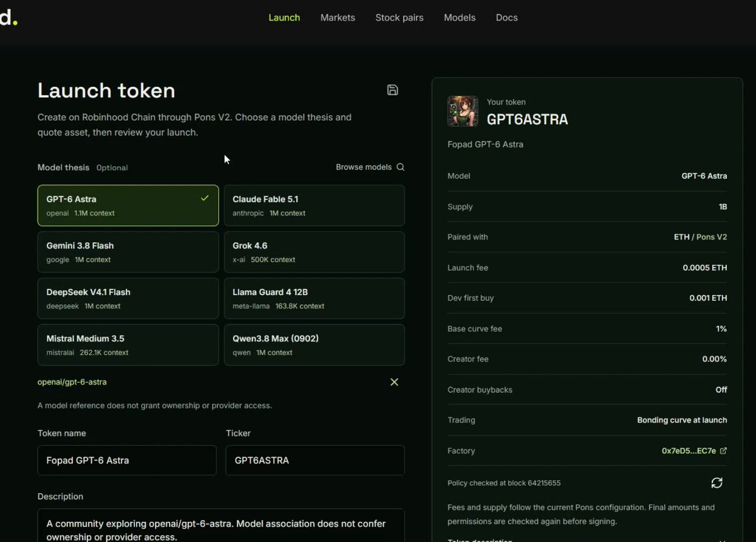Click the 1% base curve fee value
Image resolution: width=756 pixels, height=542 pixels.
point(721,329)
